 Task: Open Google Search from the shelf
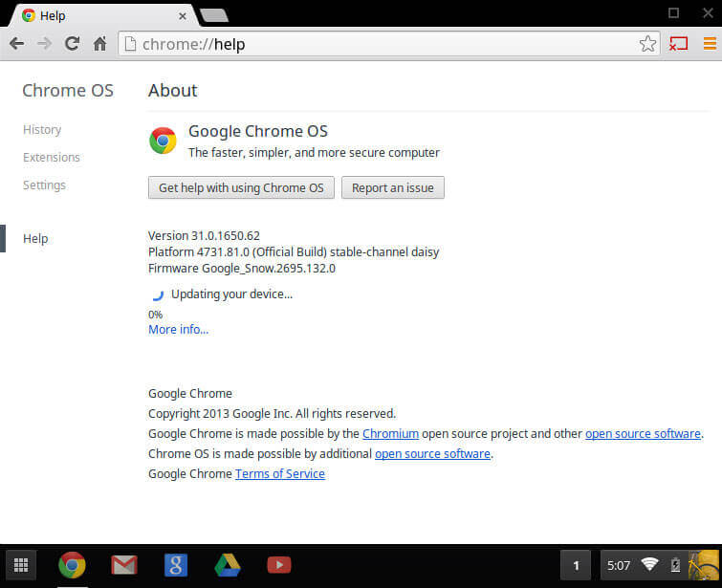coord(176,565)
